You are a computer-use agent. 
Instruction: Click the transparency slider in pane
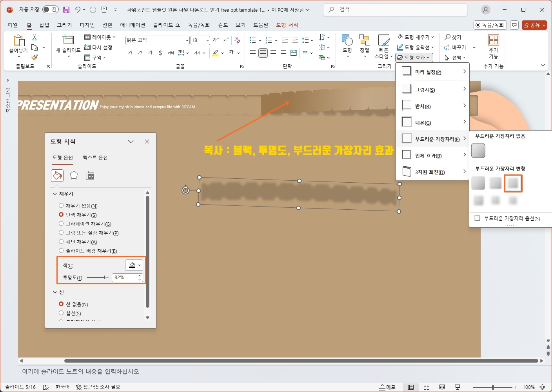[98, 278]
